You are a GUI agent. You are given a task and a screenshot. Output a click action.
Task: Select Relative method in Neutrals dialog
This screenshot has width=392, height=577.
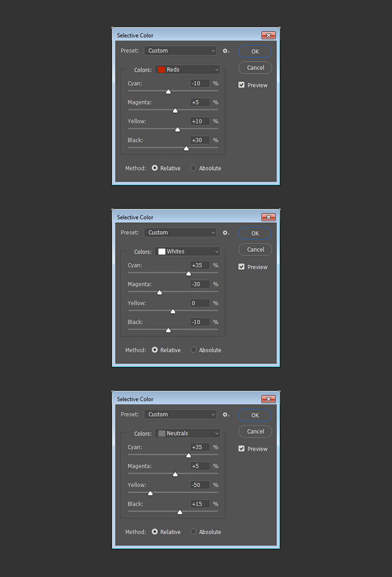pyautogui.click(x=155, y=531)
